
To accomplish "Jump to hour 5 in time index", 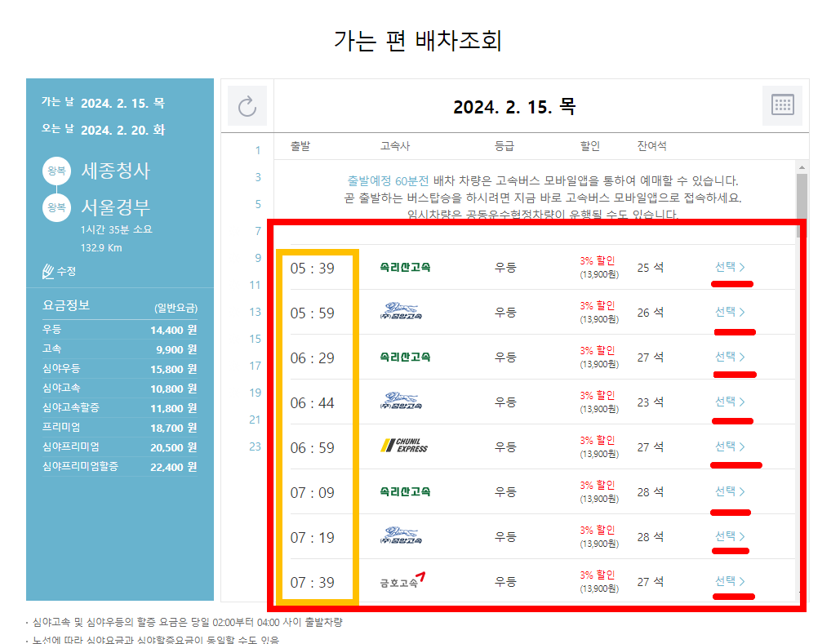I will [x=258, y=204].
